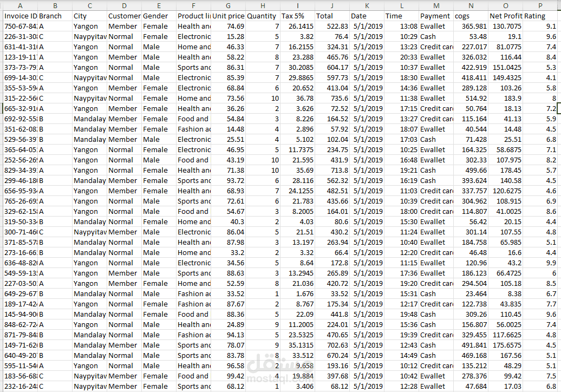Select tax cell 13.2945
Screen dimensions: 561x392
tap(297, 273)
